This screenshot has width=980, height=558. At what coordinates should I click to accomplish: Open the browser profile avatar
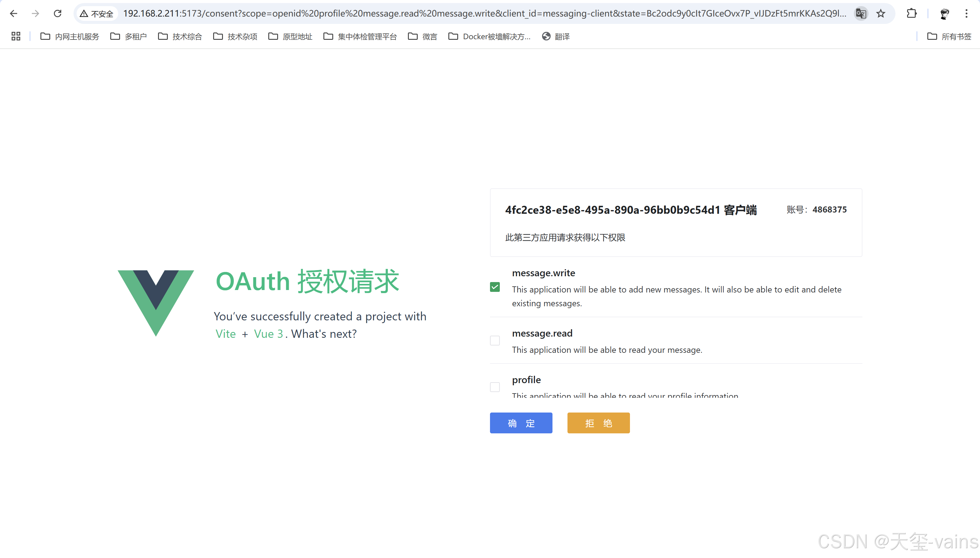coord(944,14)
